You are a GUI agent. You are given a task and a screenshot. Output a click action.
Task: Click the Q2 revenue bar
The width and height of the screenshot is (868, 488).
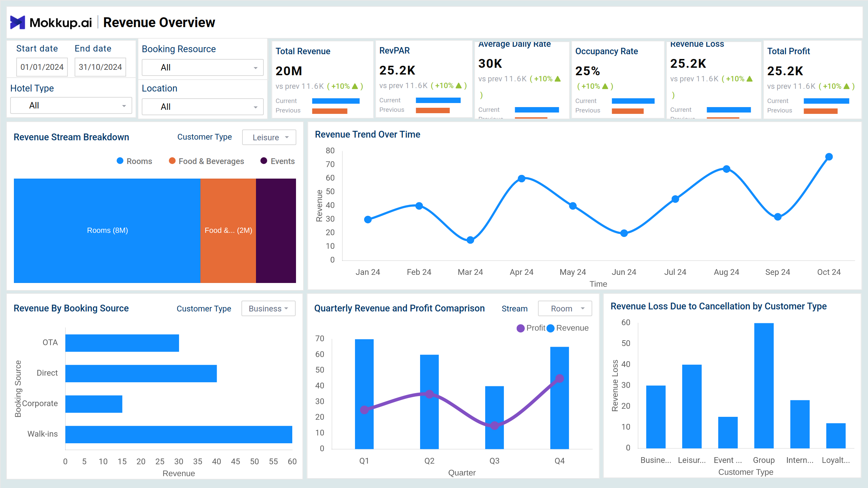tap(429, 402)
